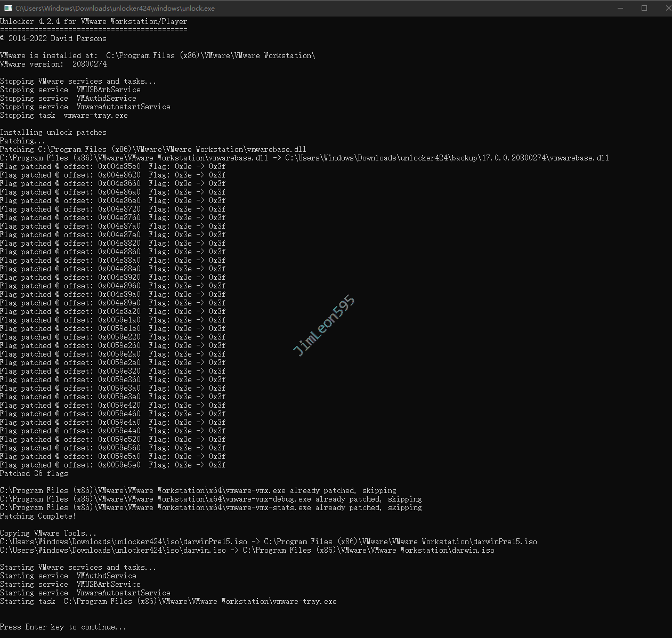The image size is (672, 638).
Task: Close the unlock.exe console window
Action: [x=668, y=8]
